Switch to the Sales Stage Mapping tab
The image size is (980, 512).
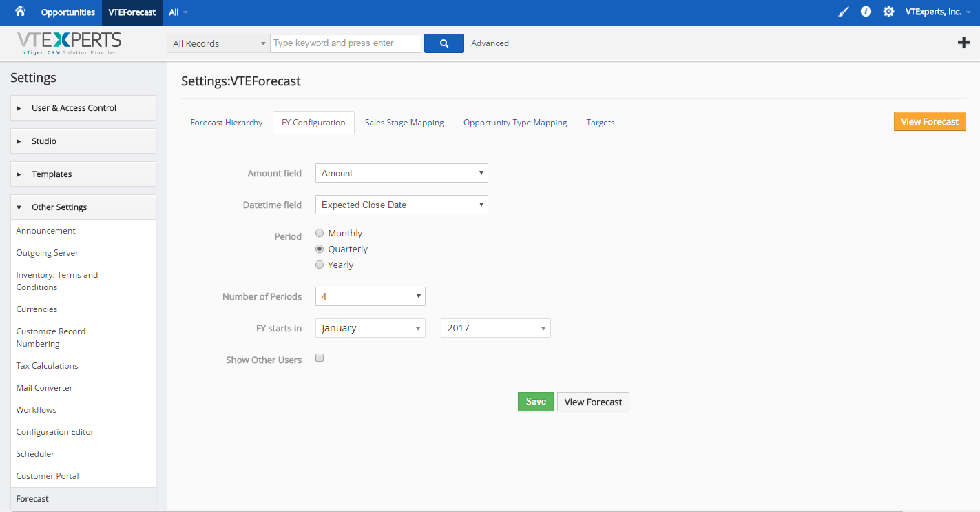pos(404,123)
